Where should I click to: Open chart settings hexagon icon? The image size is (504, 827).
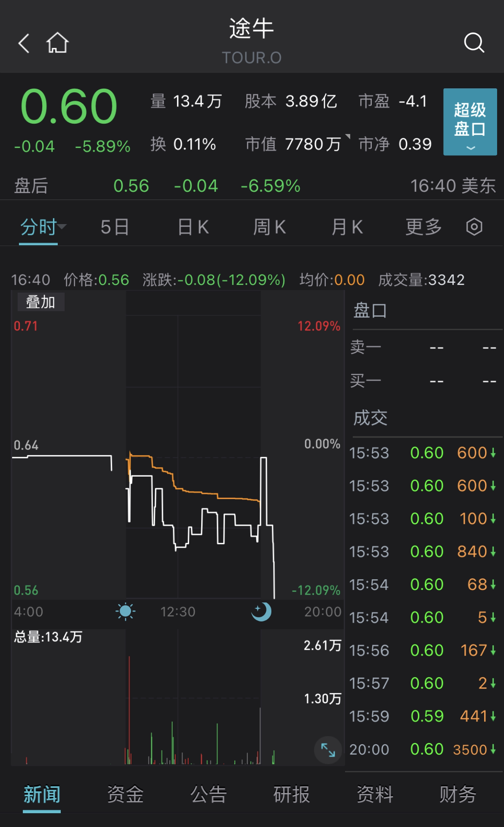pos(474,227)
